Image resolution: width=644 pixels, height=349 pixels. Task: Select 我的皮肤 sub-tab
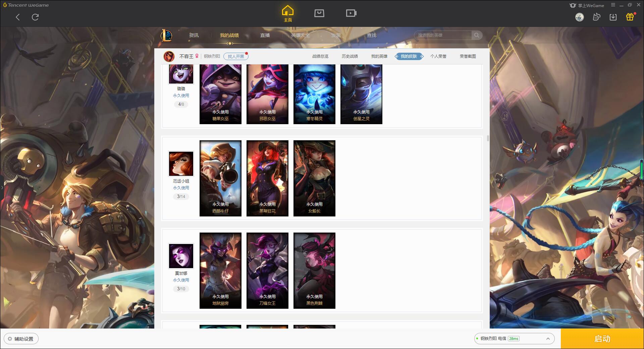coord(409,56)
